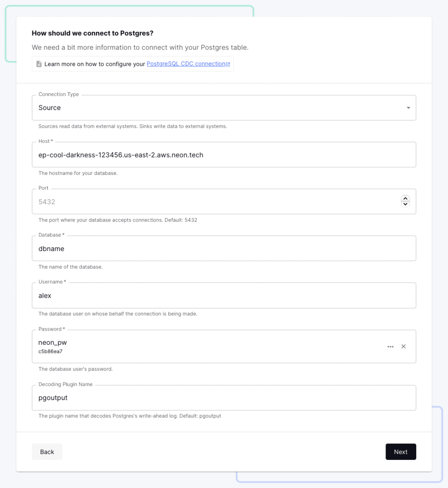The width and height of the screenshot is (448, 488).
Task: Decrease the Port value with down arrow
Action: 405,204
